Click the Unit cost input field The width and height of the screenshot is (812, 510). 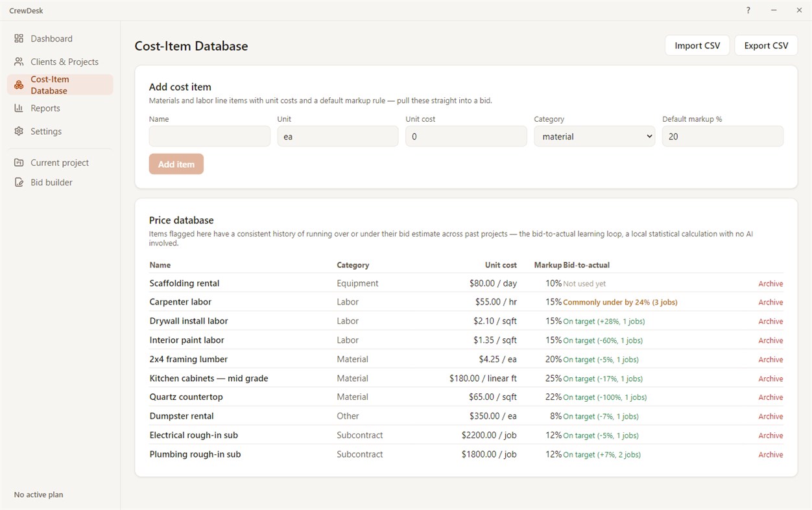466,137
